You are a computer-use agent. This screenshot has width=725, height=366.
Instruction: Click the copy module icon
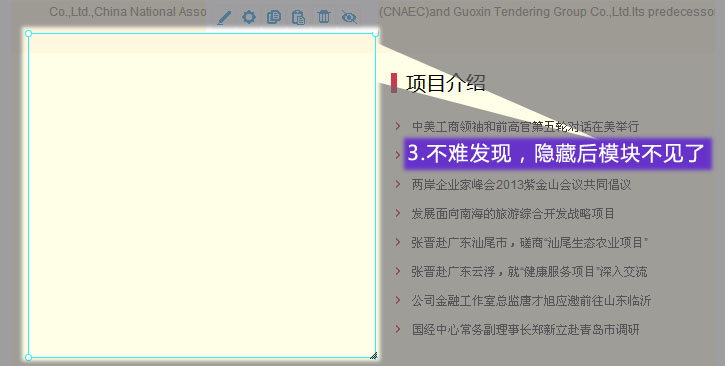[x=274, y=17]
